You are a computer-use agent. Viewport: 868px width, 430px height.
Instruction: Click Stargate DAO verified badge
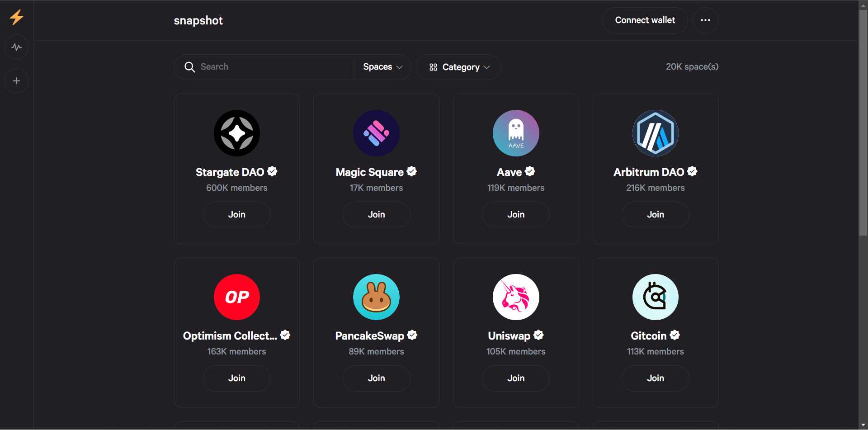point(272,171)
